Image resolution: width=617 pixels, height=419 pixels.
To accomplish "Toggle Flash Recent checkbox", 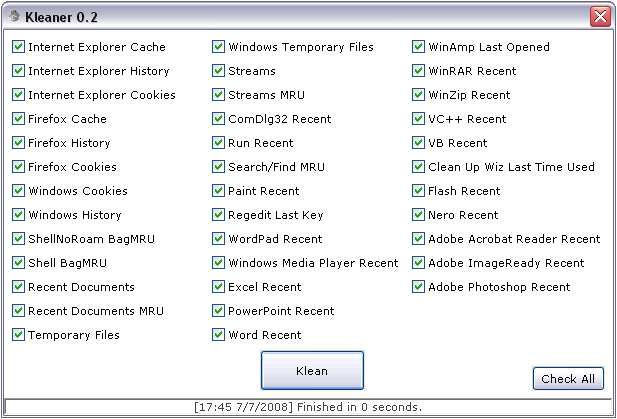I will (x=418, y=191).
